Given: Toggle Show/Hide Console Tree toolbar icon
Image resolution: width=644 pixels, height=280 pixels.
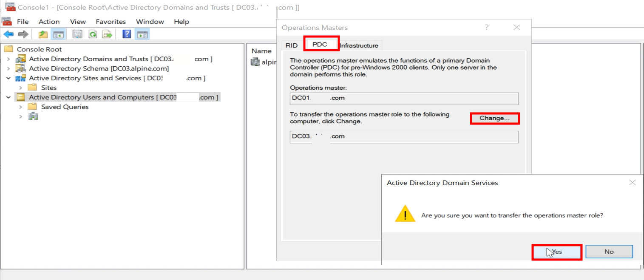Looking at the screenshot, I should coord(58,34).
